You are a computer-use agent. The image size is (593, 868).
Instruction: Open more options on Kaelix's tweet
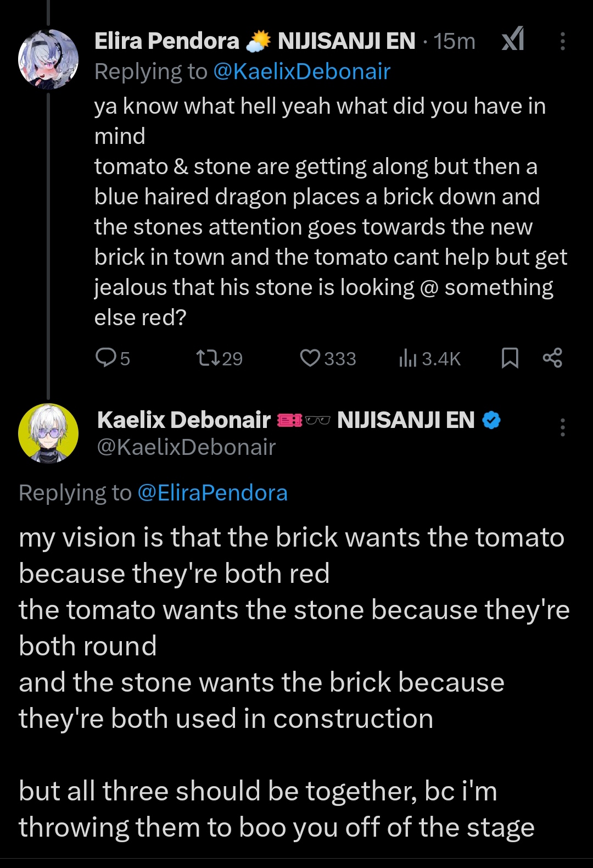tap(562, 427)
